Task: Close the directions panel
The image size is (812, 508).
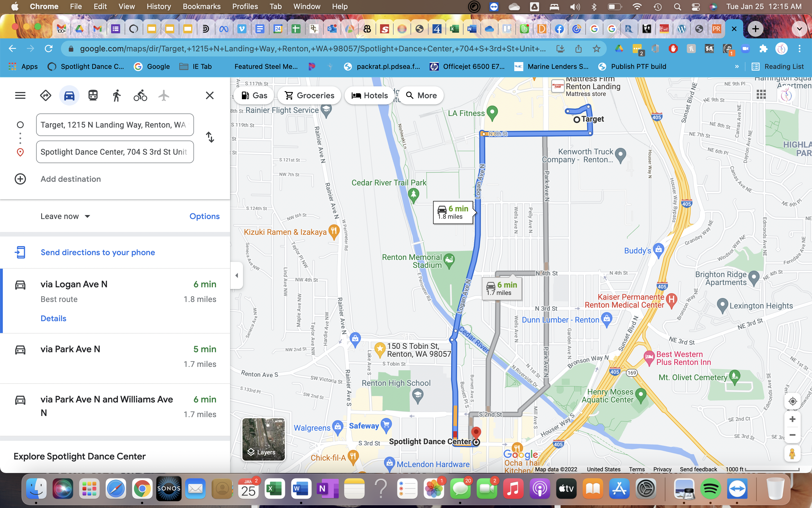Action: 210,95
